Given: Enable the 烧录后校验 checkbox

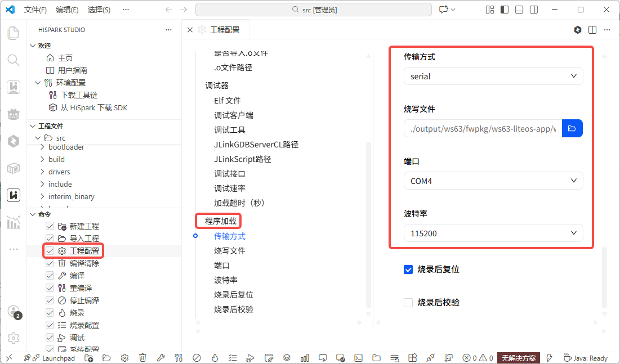Looking at the screenshot, I should (408, 303).
